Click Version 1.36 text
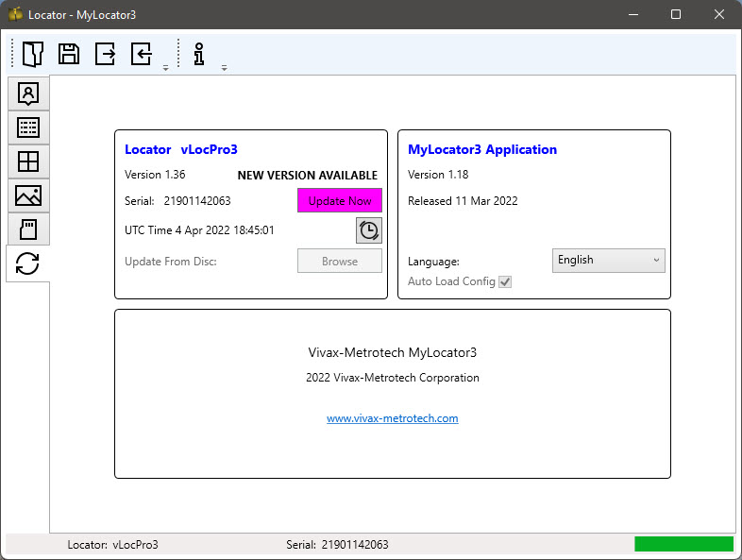 155,175
